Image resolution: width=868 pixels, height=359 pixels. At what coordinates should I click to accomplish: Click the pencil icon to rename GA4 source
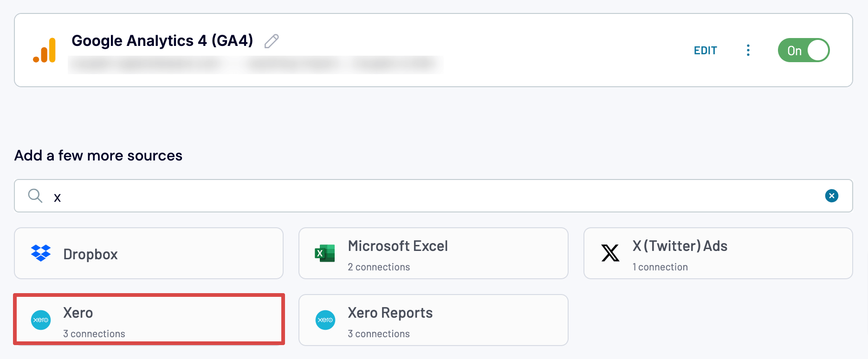click(x=272, y=41)
